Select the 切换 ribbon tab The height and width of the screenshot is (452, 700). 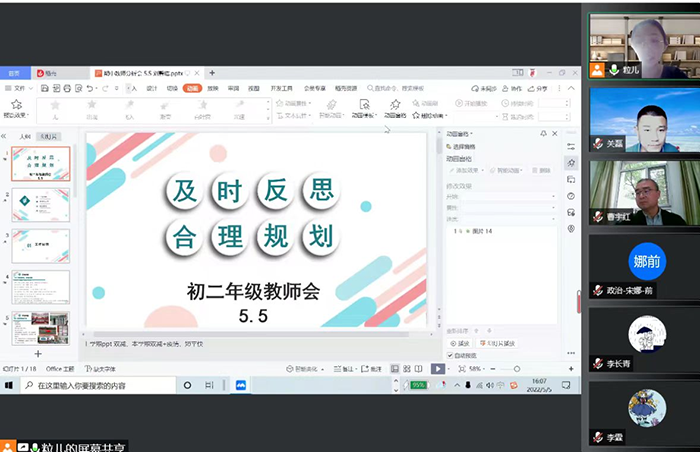pyautogui.click(x=172, y=88)
